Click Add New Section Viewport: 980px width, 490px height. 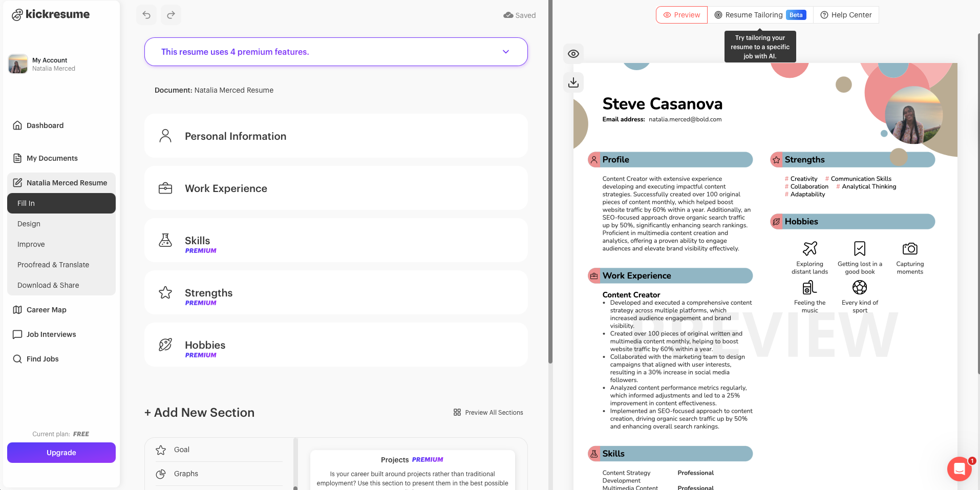click(x=199, y=412)
